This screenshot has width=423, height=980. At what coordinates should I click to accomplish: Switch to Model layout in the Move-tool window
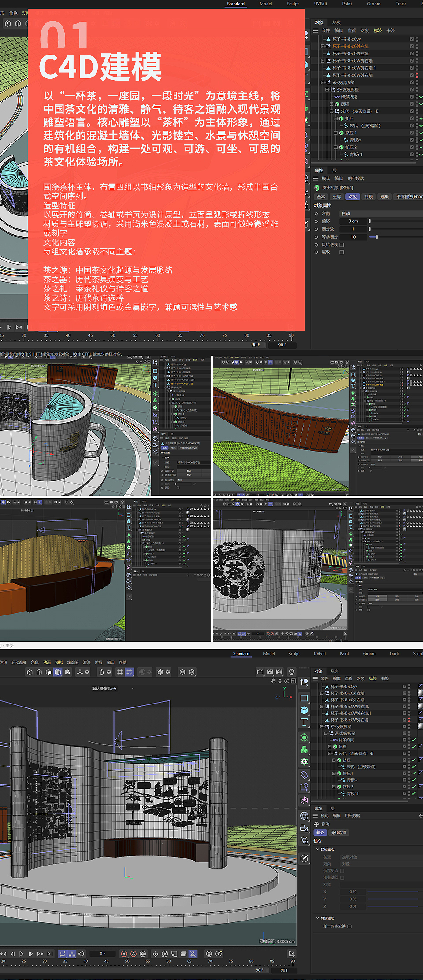point(269,654)
